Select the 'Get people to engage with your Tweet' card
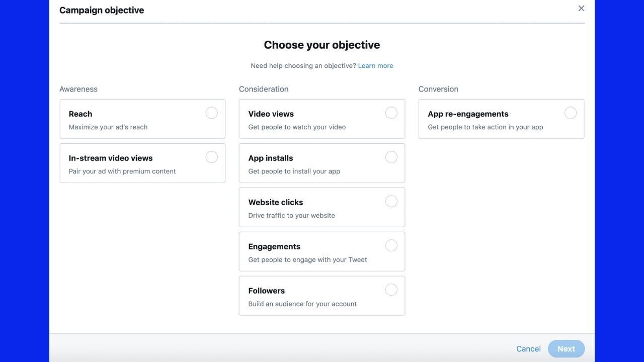 [x=322, y=251]
